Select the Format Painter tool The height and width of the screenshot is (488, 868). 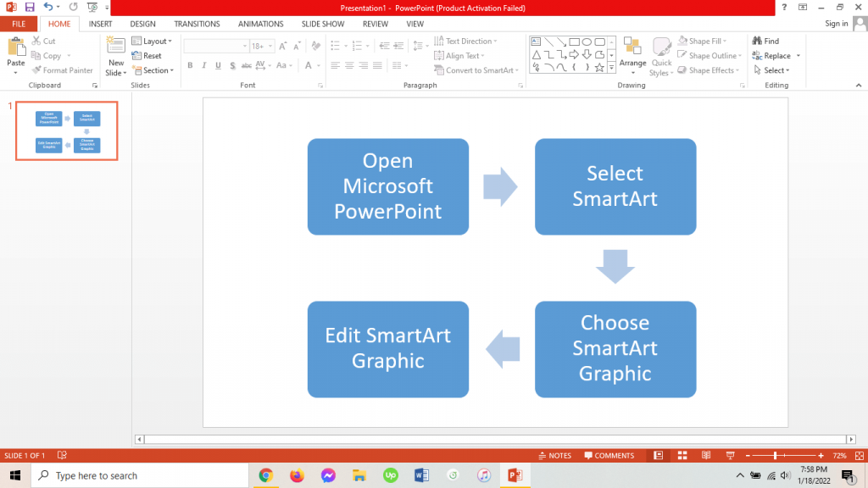coord(63,70)
